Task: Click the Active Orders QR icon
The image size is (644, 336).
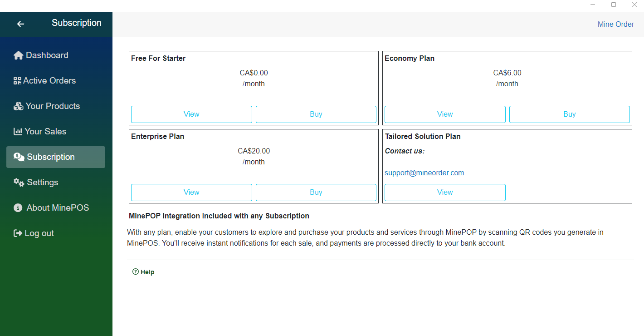Action: pyautogui.click(x=17, y=81)
